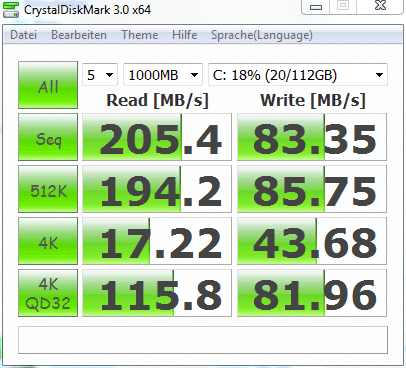The image size is (406, 368).
Task: Start the Seq benchmark test
Action: tap(48, 137)
